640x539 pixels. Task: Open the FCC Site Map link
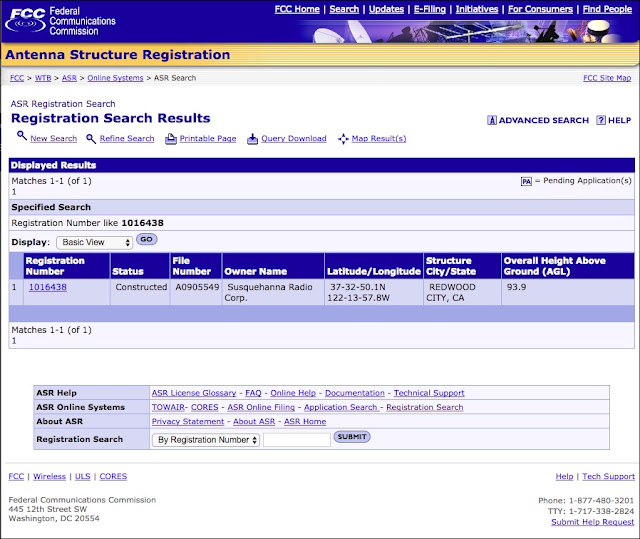(x=607, y=78)
